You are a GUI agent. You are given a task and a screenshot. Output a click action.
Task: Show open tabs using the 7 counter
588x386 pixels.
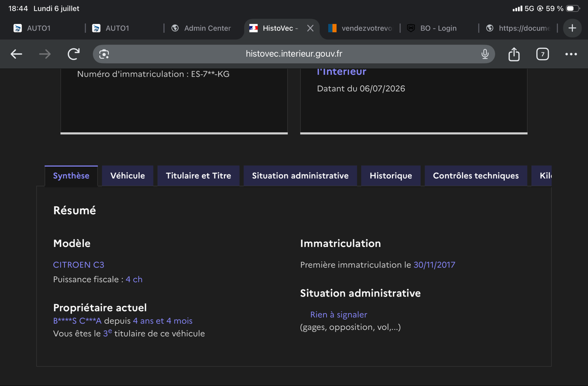[542, 54]
